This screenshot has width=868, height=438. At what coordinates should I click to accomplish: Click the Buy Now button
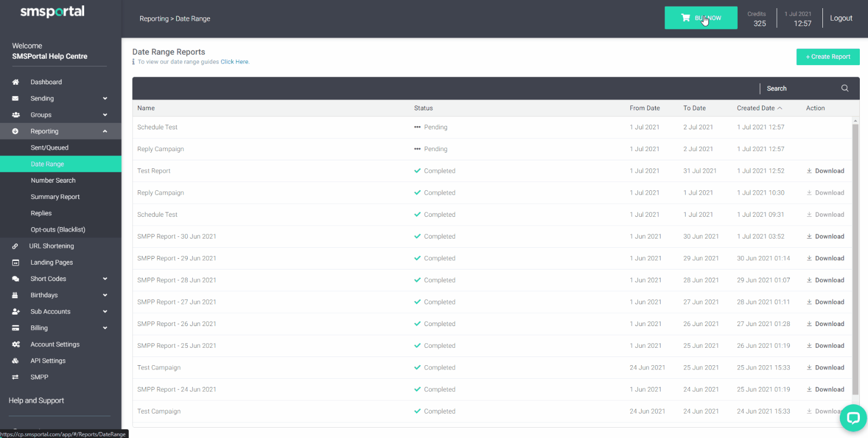click(701, 18)
